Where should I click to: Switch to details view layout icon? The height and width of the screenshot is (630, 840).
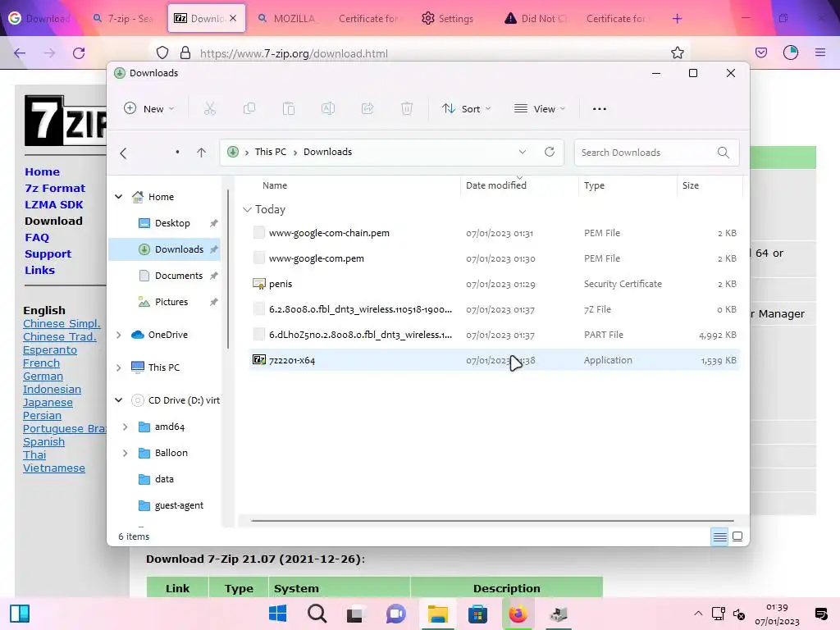720,536
